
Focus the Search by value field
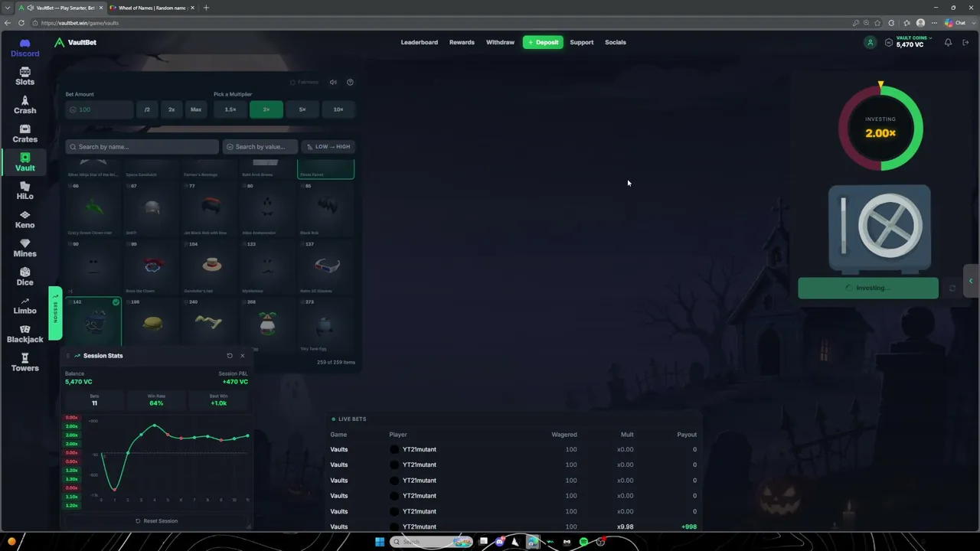coord(260,147)
